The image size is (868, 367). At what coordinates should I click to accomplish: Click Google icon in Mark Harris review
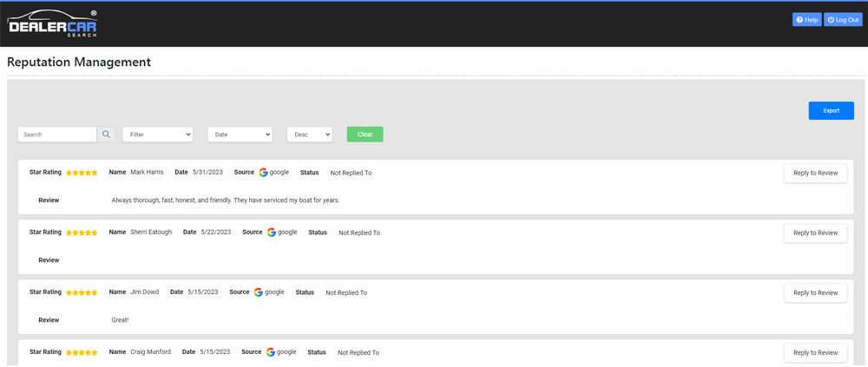264,173
